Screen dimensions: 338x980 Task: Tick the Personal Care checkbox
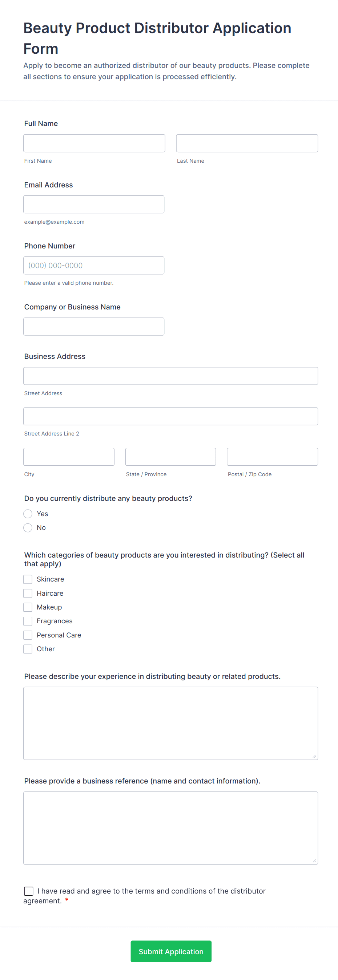[x=28, y=635]
